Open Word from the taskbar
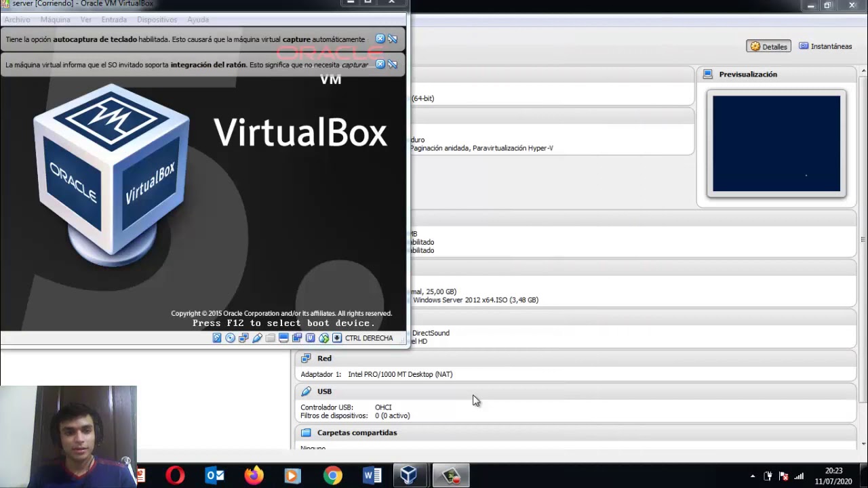The image size is (868, 488). [372, 475]
